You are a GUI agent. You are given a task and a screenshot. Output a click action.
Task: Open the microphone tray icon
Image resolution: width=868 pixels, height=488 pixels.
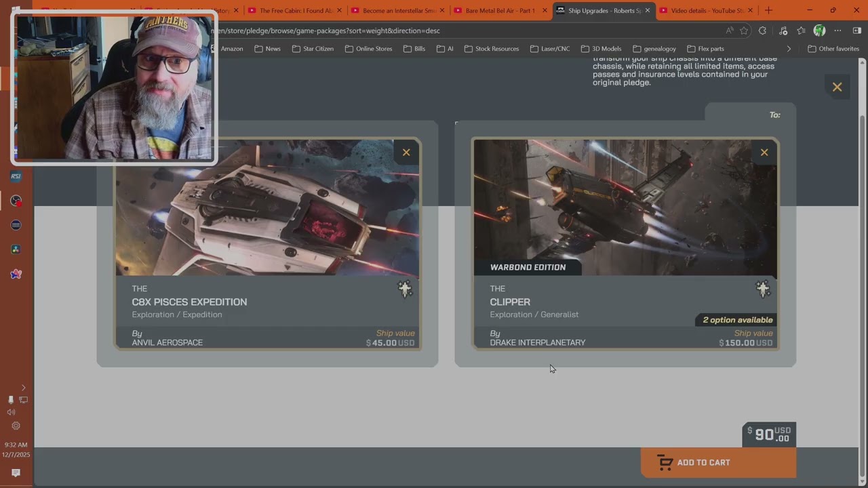click(x=10, y=400)
